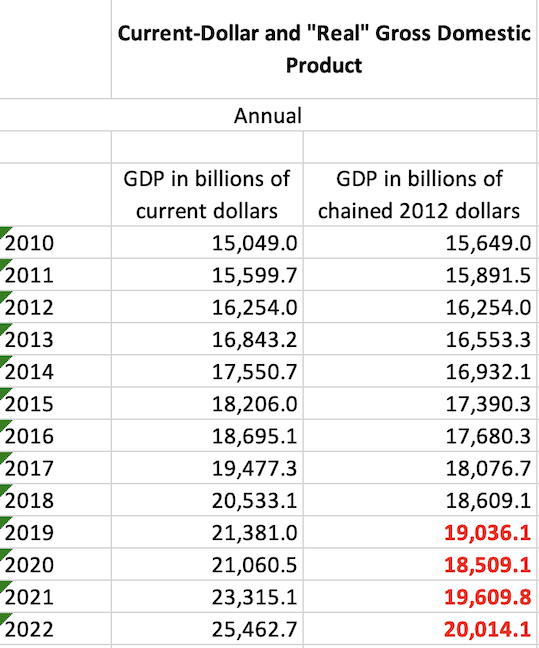539x648 pixels.
Task: Select the 'GDP in billions of chained 2012 dollars' header
Action: pos(420,195)
